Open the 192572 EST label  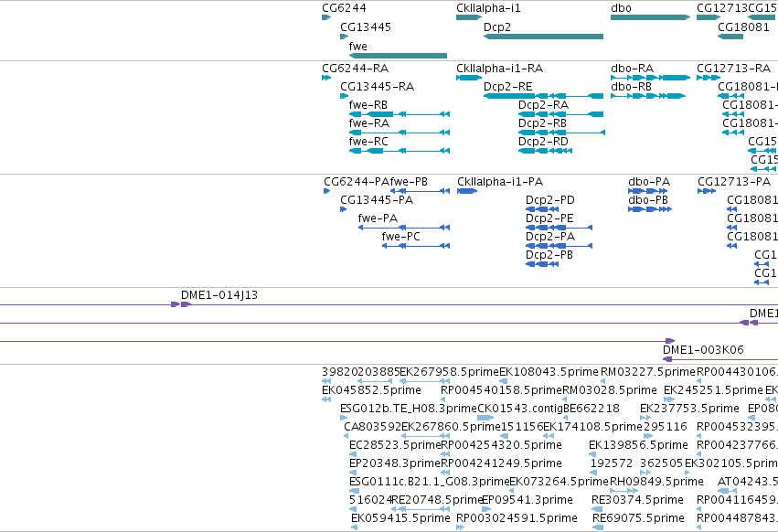(612, 464)
